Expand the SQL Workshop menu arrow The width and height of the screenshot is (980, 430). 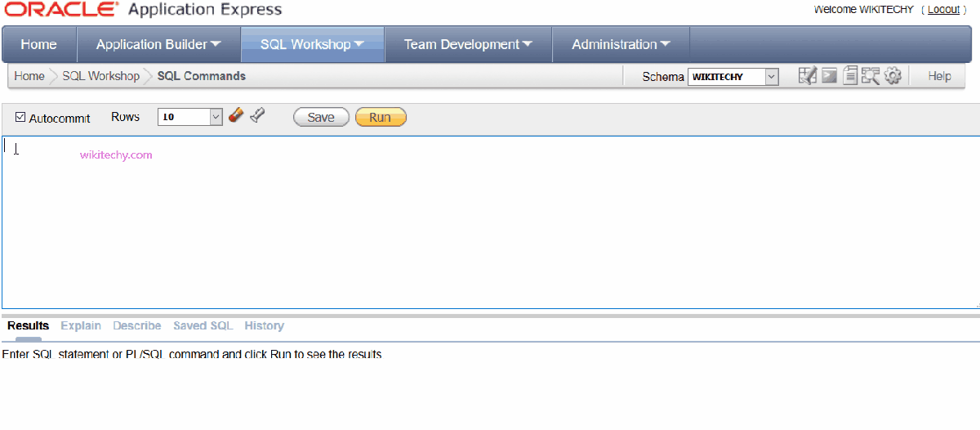(x=359, y=44)
